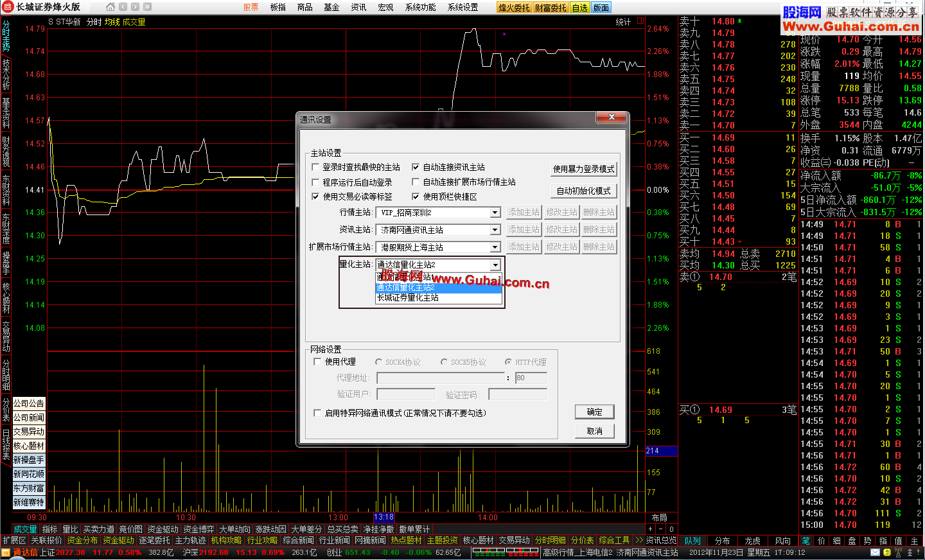The height and width of the screenshot is (560, 925).
Task: Click the 13:18 time marker on axis
Action: tap(383, 518)
